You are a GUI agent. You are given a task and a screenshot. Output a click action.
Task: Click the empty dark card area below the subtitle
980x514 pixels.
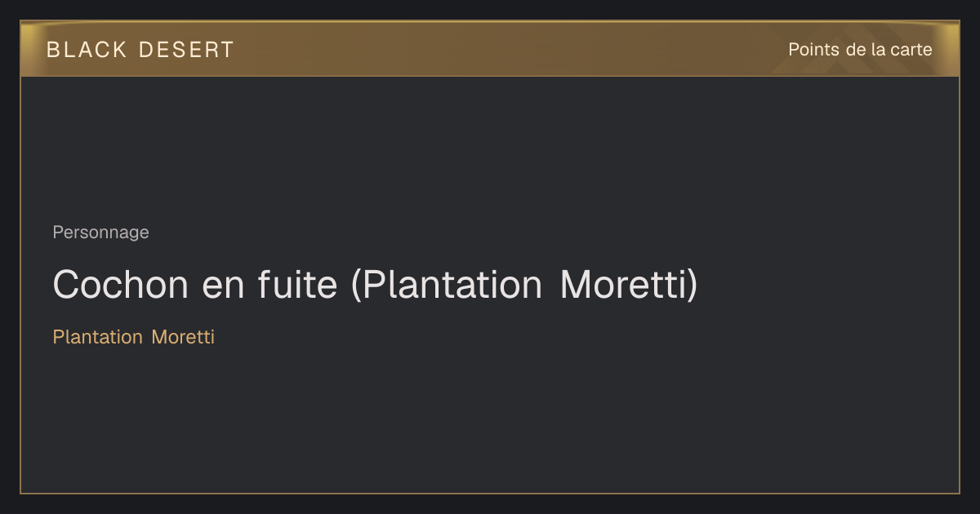coord(490,420)
